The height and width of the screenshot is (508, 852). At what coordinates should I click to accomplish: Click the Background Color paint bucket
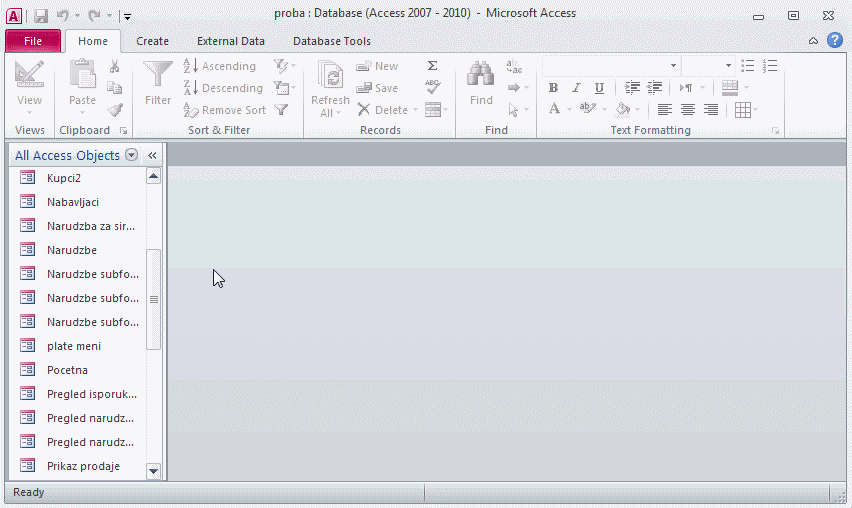click(x=623, y=110)
